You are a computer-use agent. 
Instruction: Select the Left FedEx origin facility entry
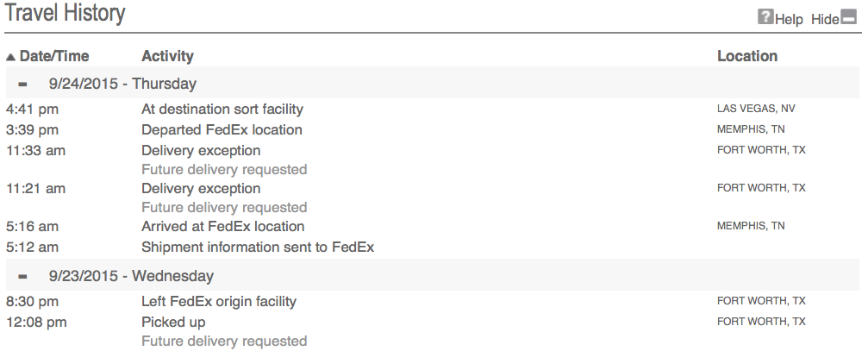coord(219,302)
